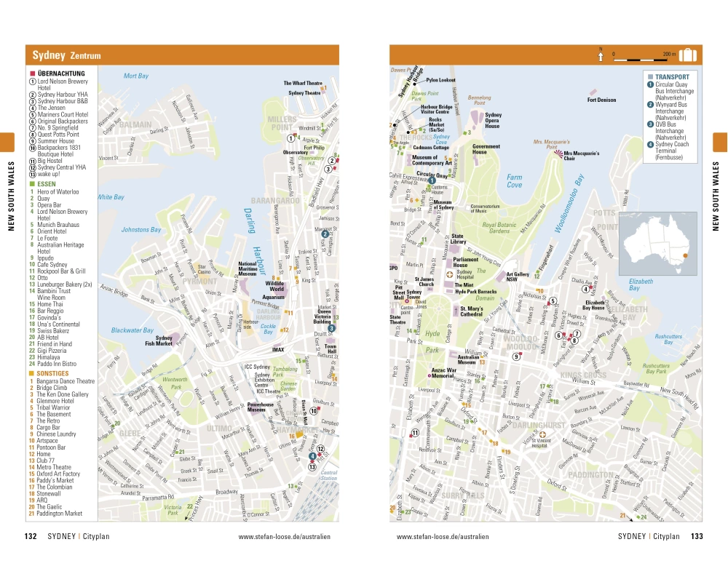Select 'Opera Bar' in the ESSEN list
The height and width of the screenshot is (582, 728).
click(x=50, y=204)
